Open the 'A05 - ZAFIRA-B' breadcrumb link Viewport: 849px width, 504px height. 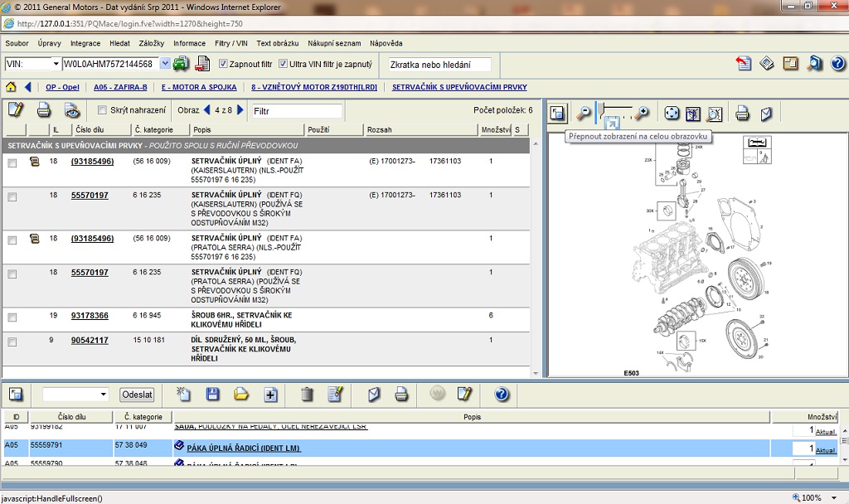tap(120, 87)
